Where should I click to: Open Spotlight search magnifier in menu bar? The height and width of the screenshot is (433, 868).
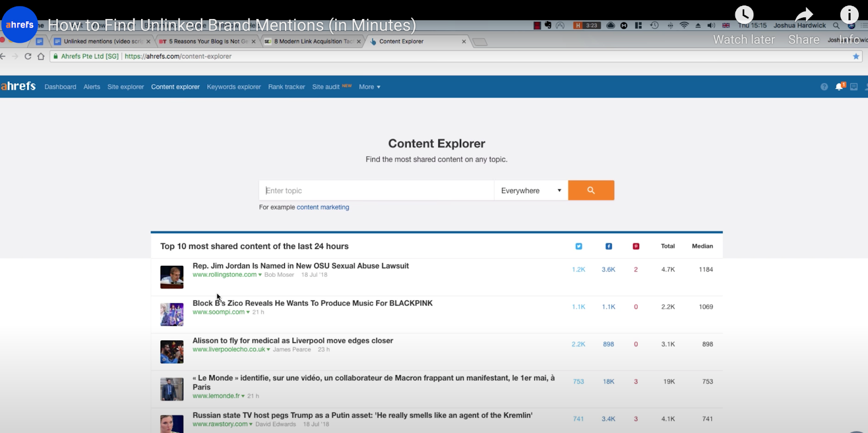click(836, 26)
